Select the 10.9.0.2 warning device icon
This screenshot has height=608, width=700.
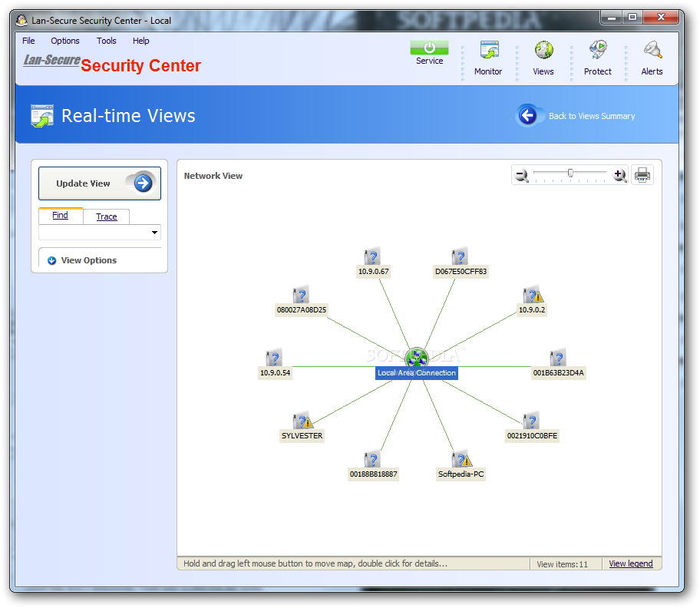point(533,295)
